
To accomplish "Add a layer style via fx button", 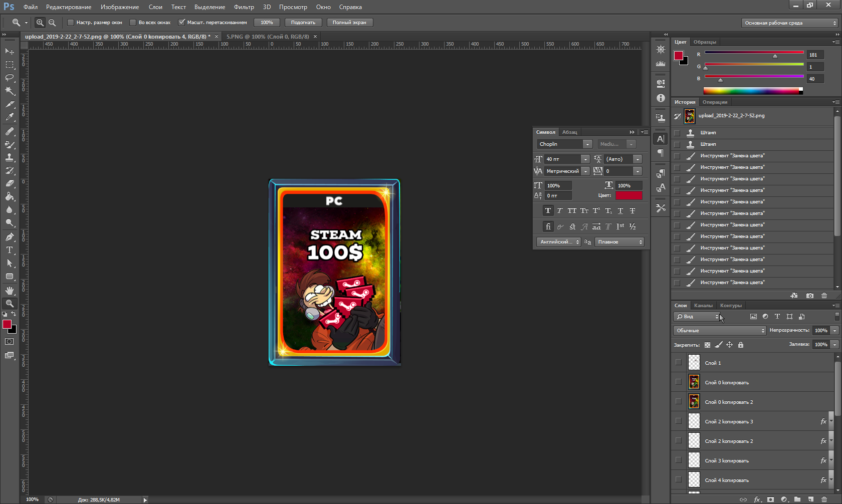I will 757,499.
